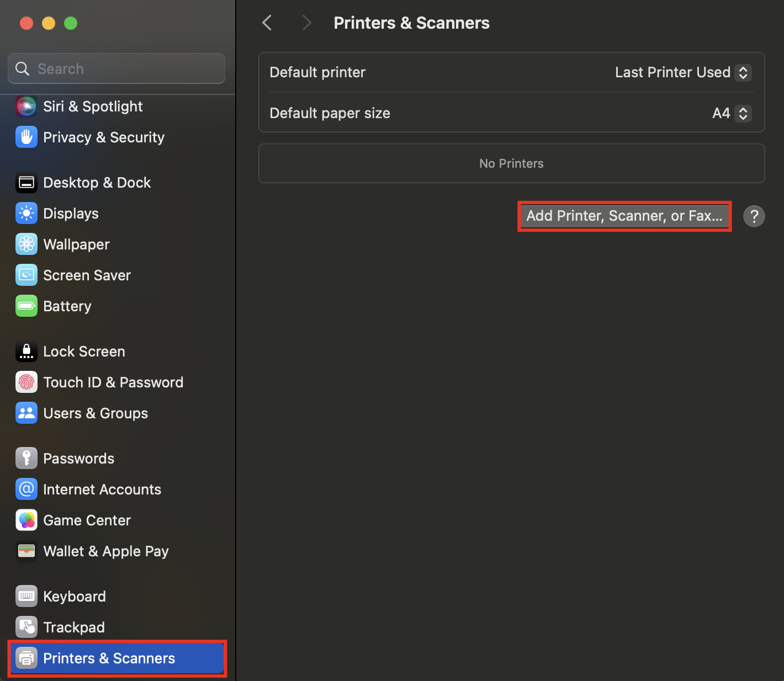Screen dimensions: 784x681
Task: Select the Game Center icon
Action: pos(26,520)
